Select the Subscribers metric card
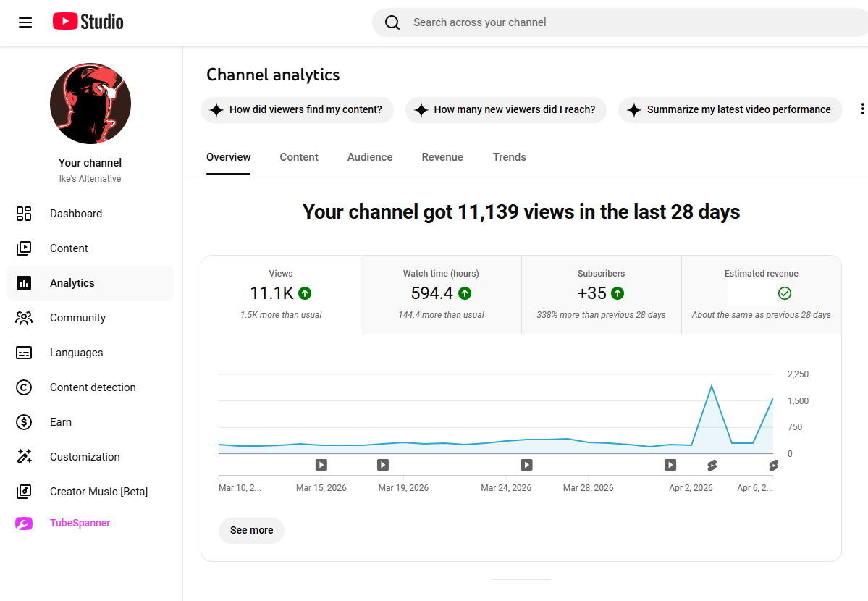 coord(601,295)
